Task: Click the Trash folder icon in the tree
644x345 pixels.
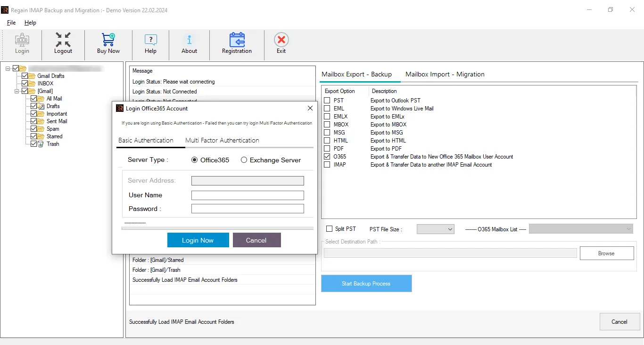Action: (41, 144)
